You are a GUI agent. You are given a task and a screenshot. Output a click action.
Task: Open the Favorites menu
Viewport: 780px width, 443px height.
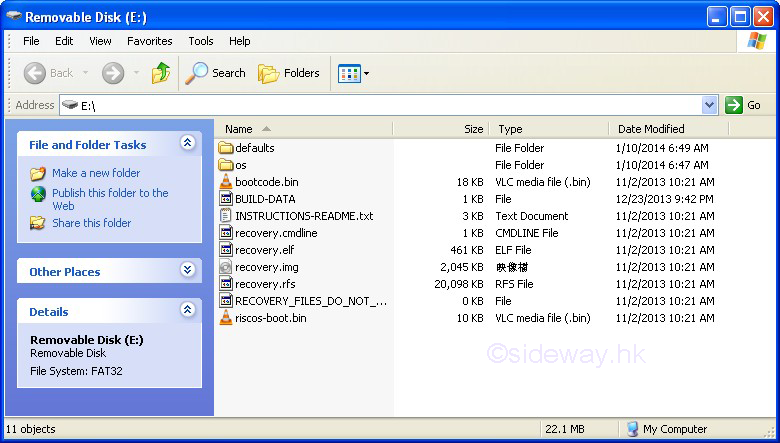pos(149,41)
